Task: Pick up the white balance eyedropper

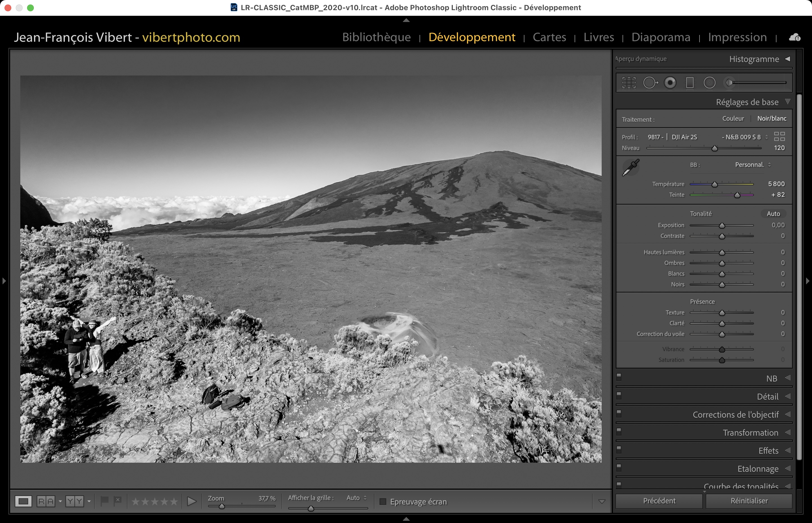Action: 631,167
